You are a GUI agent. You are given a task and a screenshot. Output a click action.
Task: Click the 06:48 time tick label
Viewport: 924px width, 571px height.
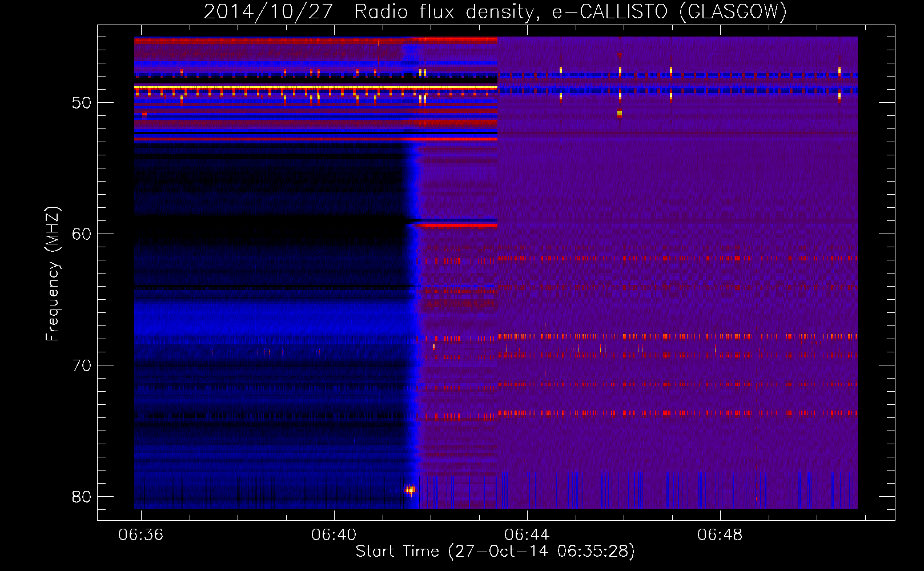[x=720, y=535]
